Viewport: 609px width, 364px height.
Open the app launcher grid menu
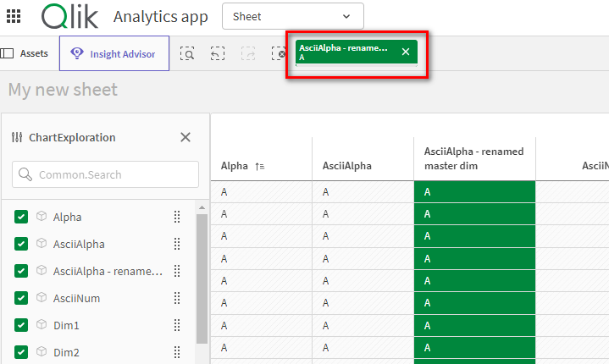pyautogui.click(x=14, y=16)
